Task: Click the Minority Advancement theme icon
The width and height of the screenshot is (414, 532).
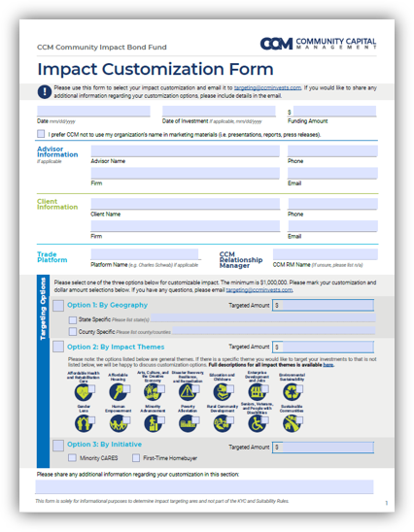Action: [x=153, y=424]
